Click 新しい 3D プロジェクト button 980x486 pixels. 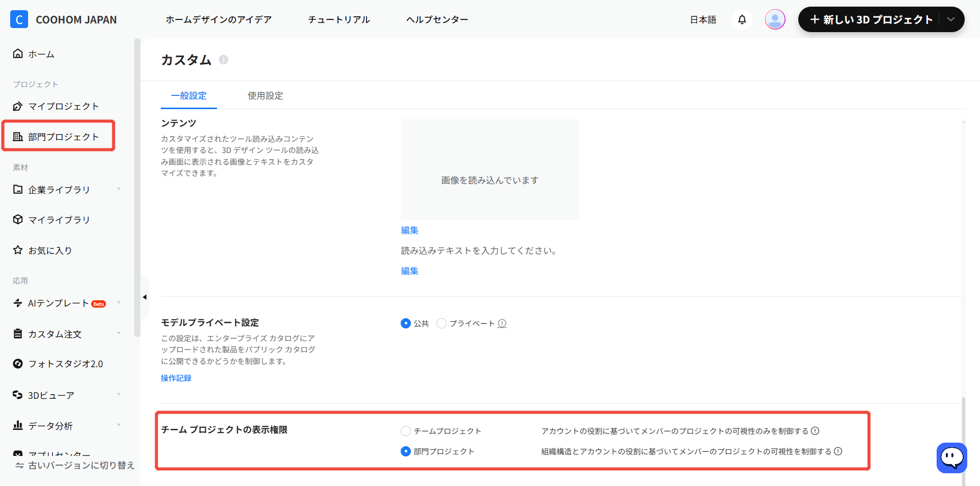pyautogui.click(x=871, y=19)
